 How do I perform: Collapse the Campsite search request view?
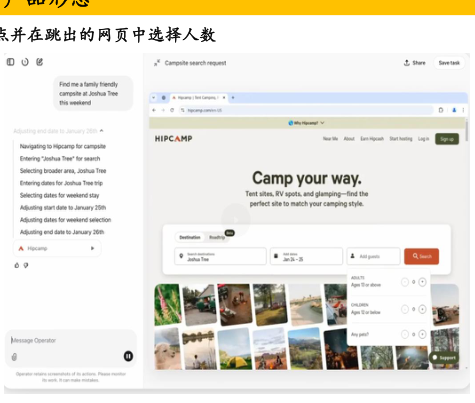coord(157,63)
